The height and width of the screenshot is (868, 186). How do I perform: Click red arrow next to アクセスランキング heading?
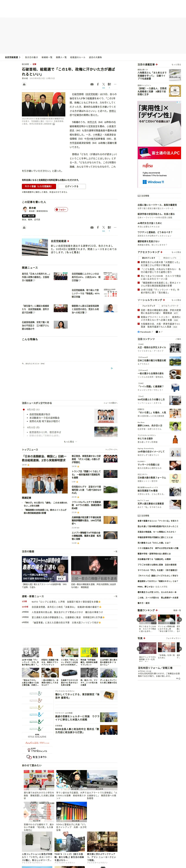tap(161, 252)
